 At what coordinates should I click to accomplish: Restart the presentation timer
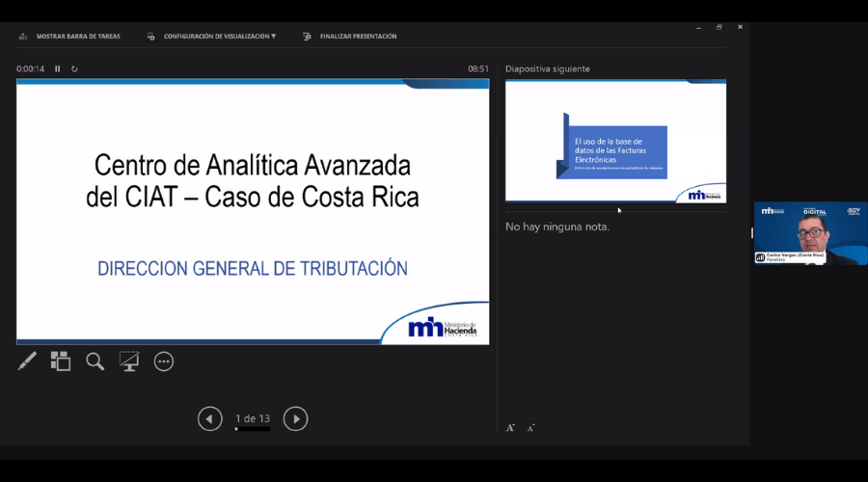pos(74,68)
